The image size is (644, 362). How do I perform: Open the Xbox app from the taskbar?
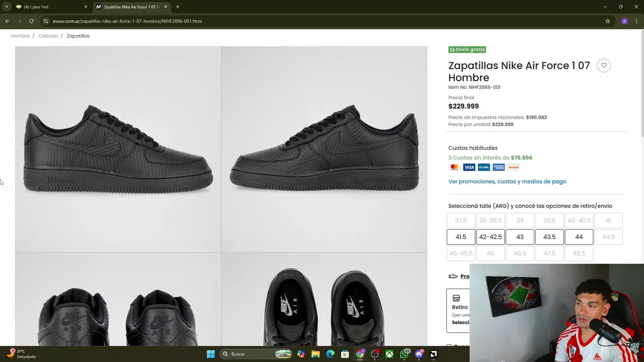389,354
